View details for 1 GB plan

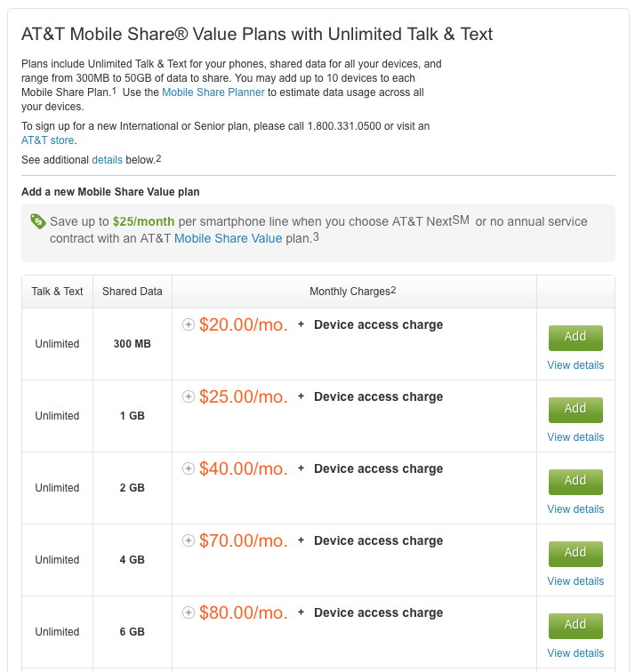click(575, 437)
